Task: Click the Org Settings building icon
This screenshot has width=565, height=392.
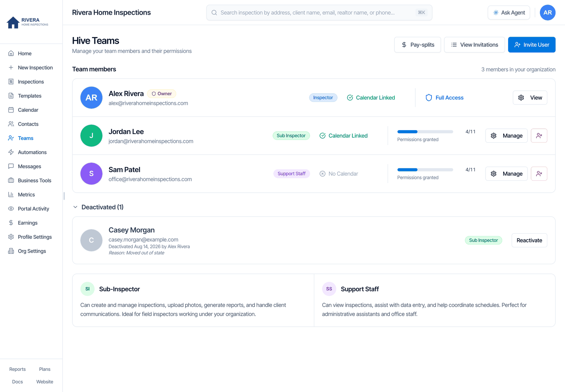Action: tap(11, 251)
